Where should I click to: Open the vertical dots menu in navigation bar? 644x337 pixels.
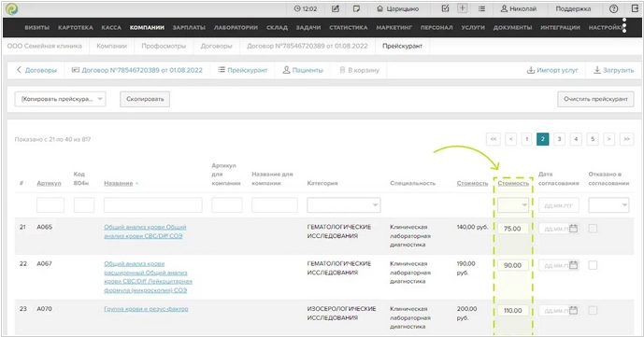[x=624, y=25]
